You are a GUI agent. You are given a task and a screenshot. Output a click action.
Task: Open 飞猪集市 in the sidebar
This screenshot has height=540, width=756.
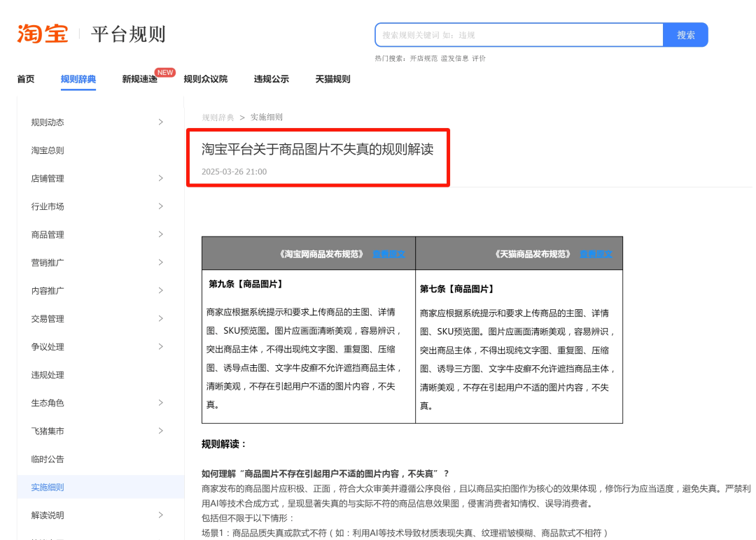pos(48,431)
